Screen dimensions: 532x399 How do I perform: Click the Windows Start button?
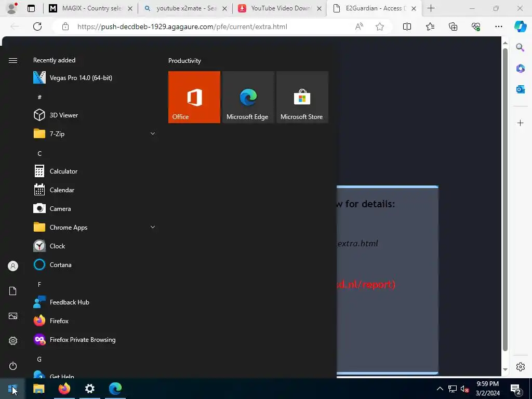coord(12,389)
